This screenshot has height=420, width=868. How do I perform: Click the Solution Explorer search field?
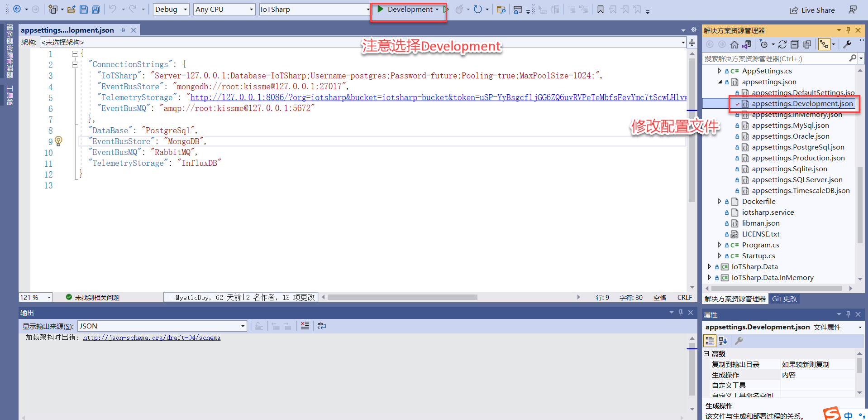click(775, 58)
